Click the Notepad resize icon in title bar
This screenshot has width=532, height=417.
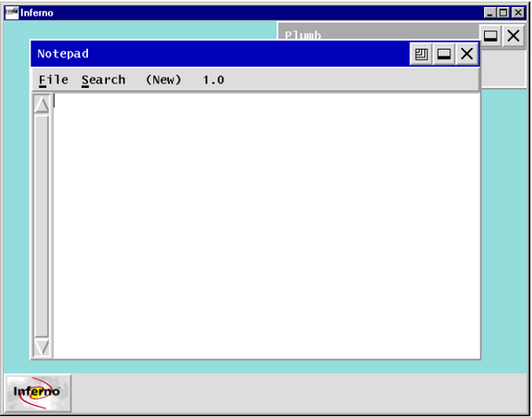point(421,54)
